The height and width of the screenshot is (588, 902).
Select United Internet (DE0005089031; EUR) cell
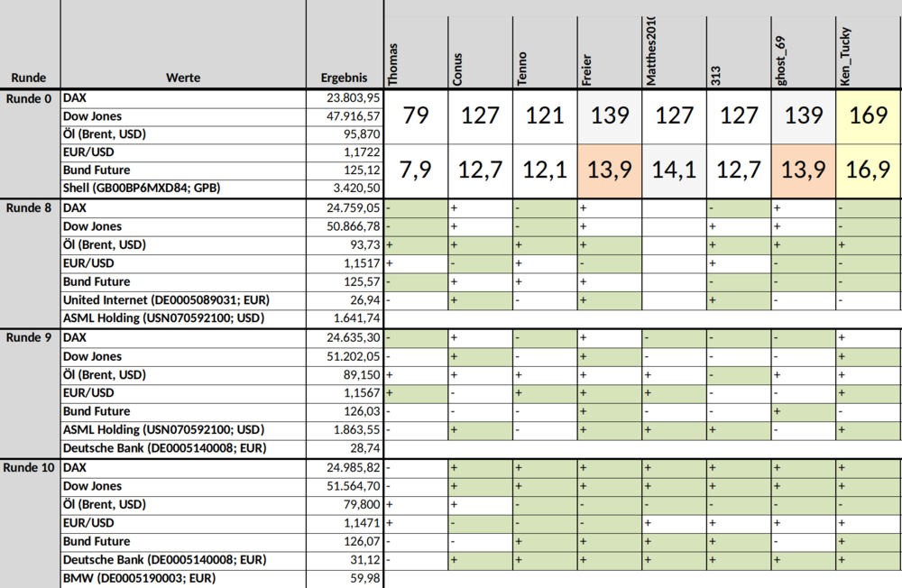click(183, 300)
